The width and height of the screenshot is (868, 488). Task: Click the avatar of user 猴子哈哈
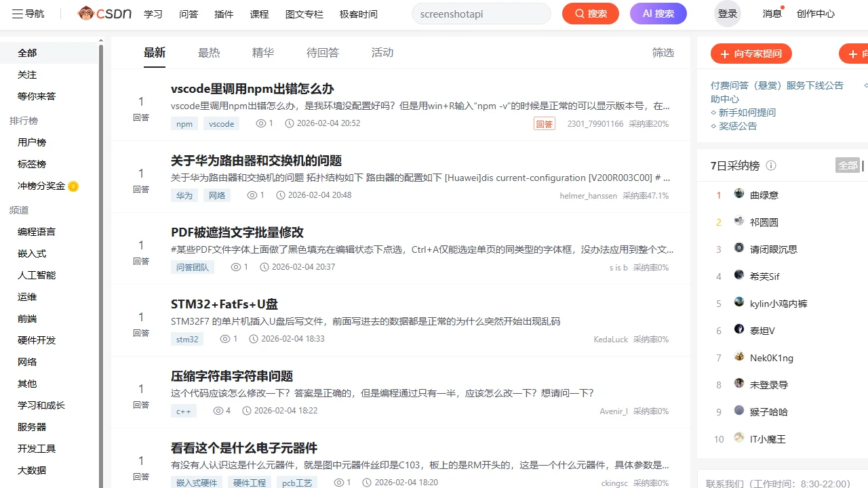(x=739, y=411)
